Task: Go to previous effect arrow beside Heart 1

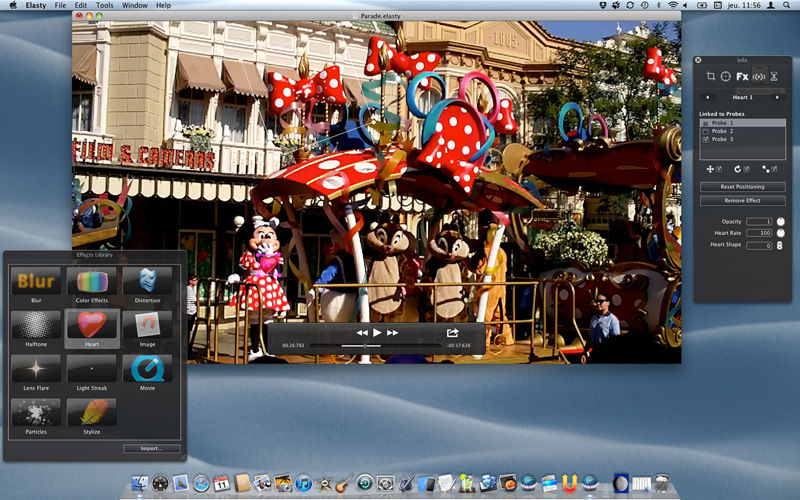Action: coord(707,97)
